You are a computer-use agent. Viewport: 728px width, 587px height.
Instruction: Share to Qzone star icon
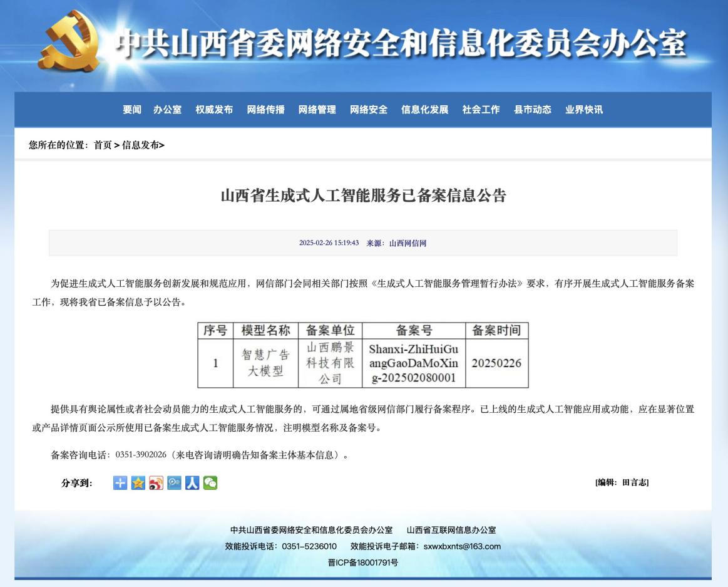click(137, 482)
